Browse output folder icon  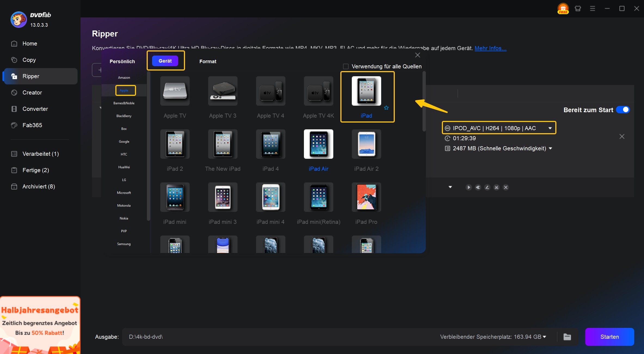click(x=567, y=337)
